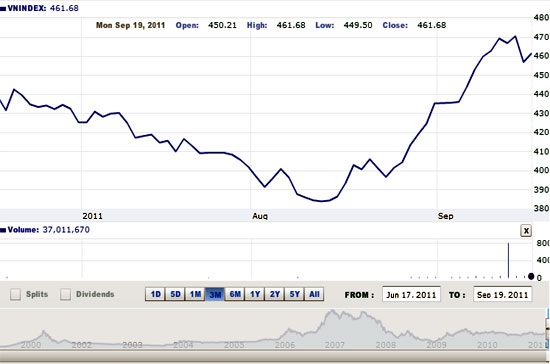This screenshot has width=550, height=364.
Task: Click the Sep label on time axis
Action: 445,216
